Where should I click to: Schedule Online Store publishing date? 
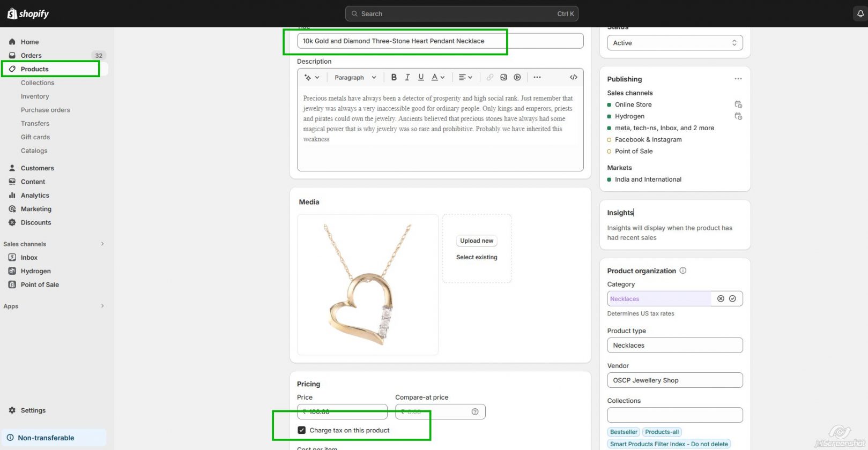(x=738, y=104)
